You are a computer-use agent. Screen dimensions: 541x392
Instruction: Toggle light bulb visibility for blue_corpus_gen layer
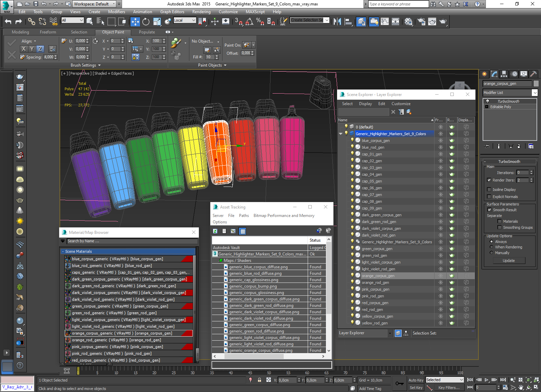click(x=352, y=140)
